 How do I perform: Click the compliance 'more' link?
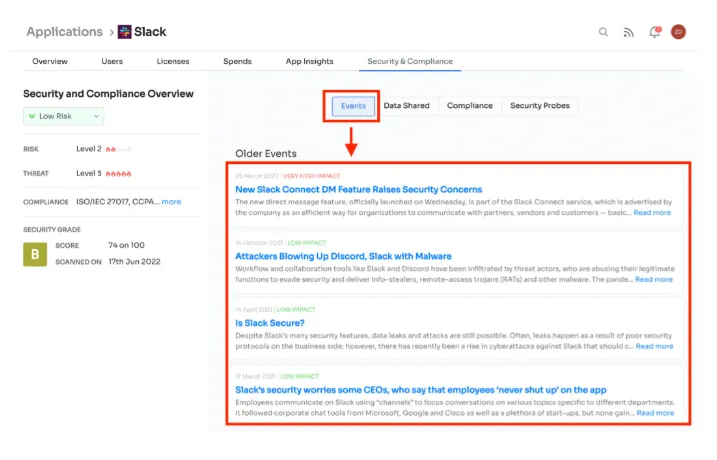(171, 202)
